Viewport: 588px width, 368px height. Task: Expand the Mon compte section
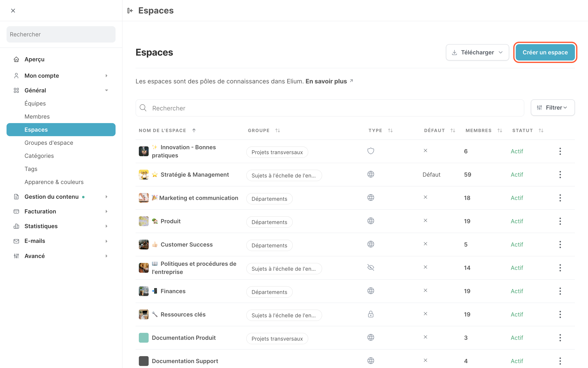(61, 76)
